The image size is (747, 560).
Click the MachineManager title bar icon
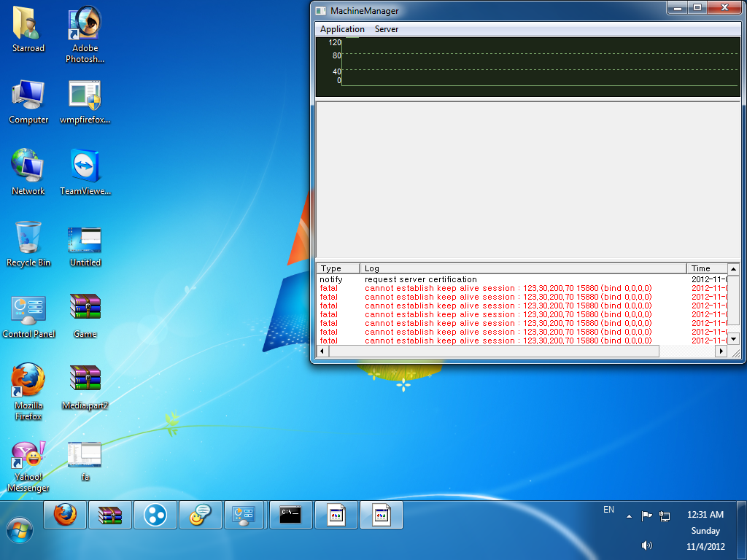click(321, 10)
